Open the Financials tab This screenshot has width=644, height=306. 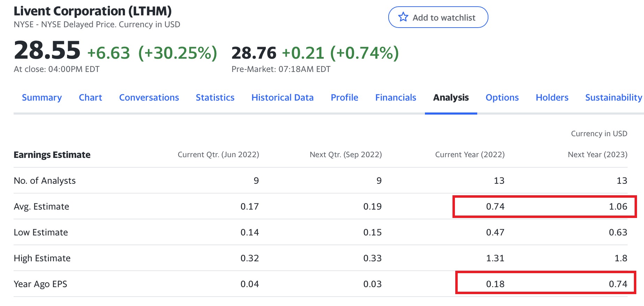(396, 97)
